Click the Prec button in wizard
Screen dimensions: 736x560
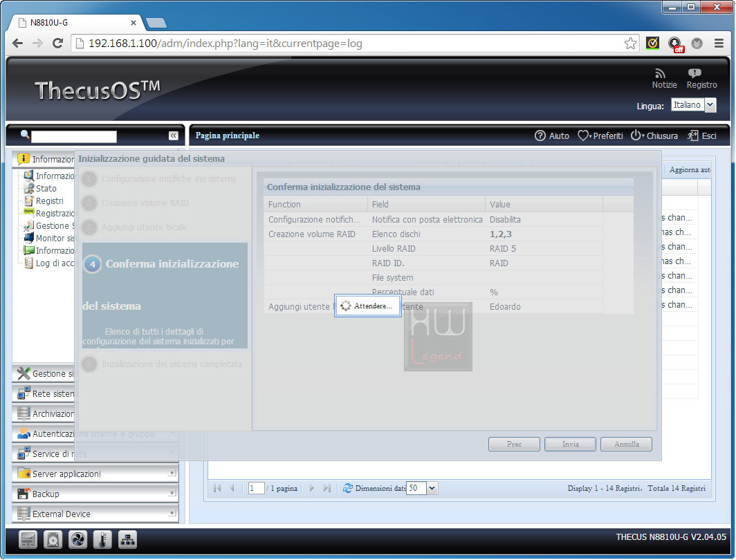(x=514, y=444)
